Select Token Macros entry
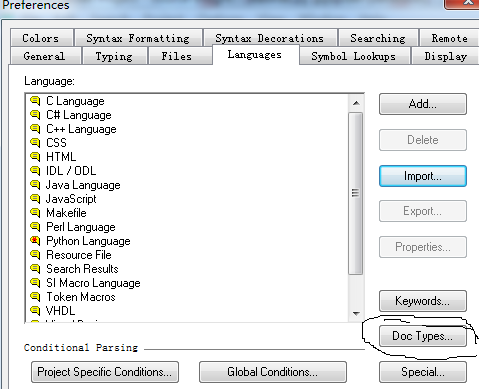479x389 pixels. pyautogui.click(x=81, y=297)
